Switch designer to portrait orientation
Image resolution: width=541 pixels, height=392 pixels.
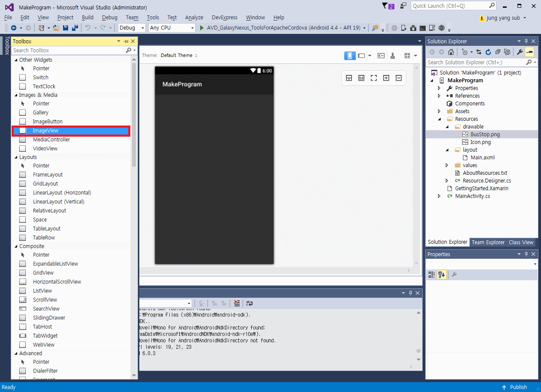350,55
